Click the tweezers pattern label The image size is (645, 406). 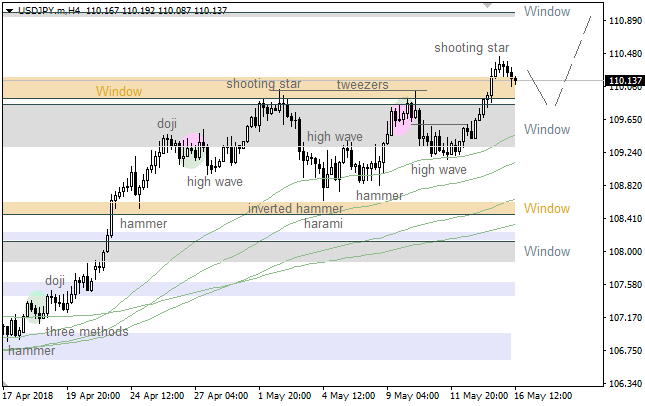362,85
